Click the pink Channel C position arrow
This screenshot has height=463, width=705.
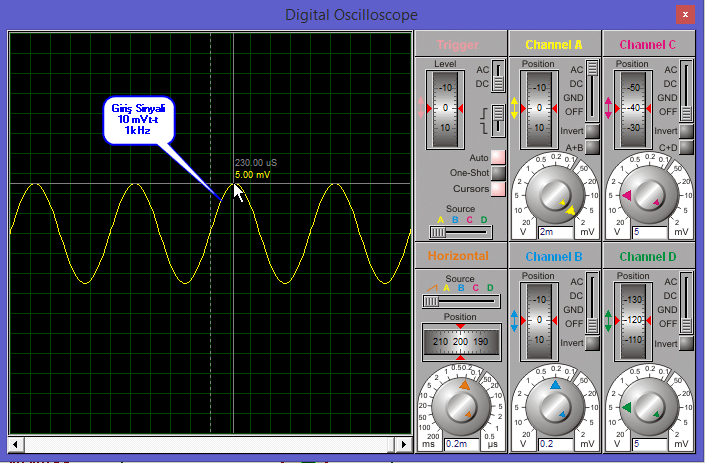608,107
